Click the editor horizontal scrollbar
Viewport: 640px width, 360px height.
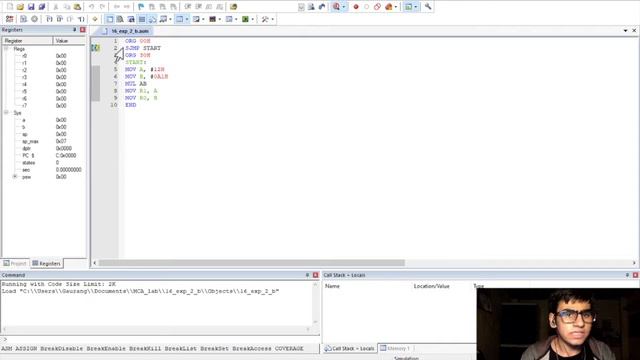(252, 263)
